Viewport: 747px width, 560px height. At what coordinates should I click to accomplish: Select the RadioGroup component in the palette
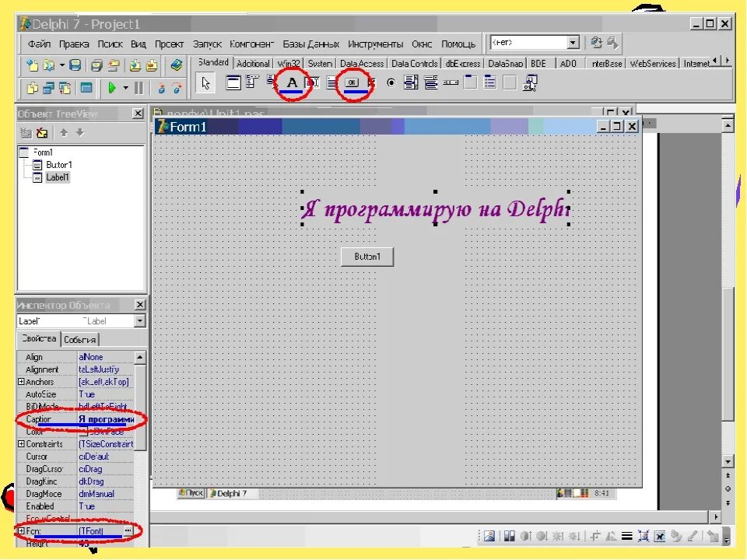[x=489, y=83]
